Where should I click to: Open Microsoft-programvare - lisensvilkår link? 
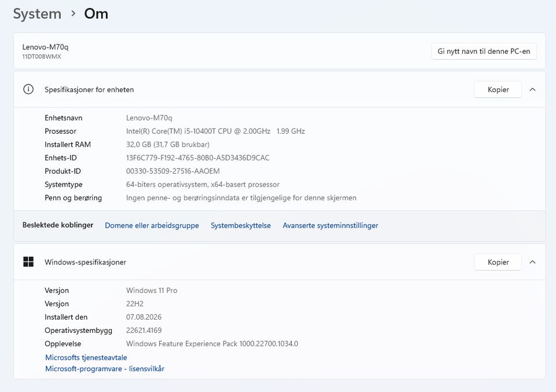tap(105, 369)
